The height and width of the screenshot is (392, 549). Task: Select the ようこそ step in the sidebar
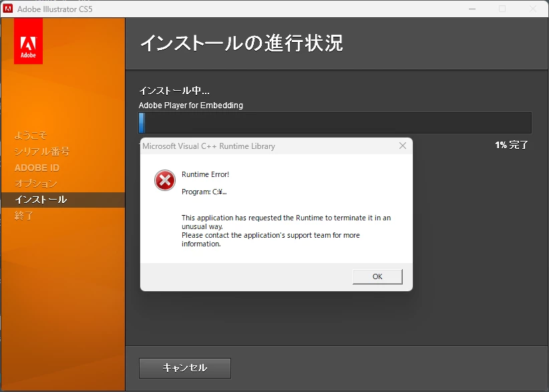point(31,135)
